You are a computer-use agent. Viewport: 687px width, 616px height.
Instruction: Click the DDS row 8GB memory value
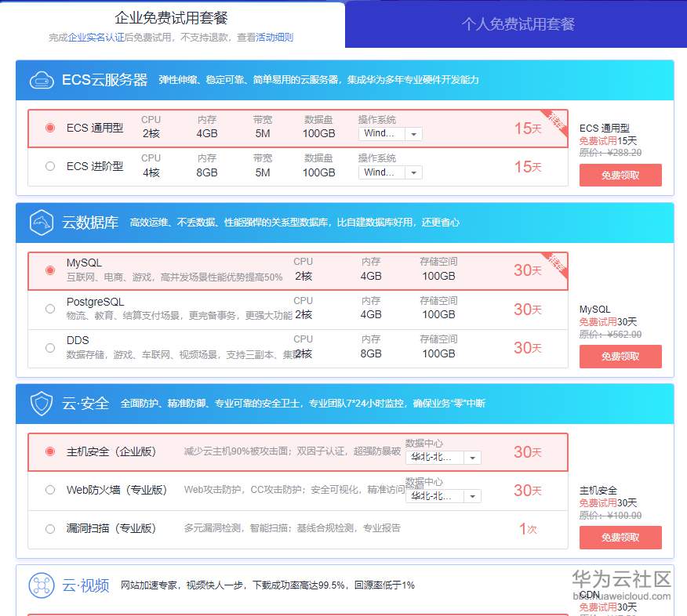tap(371, 353)
